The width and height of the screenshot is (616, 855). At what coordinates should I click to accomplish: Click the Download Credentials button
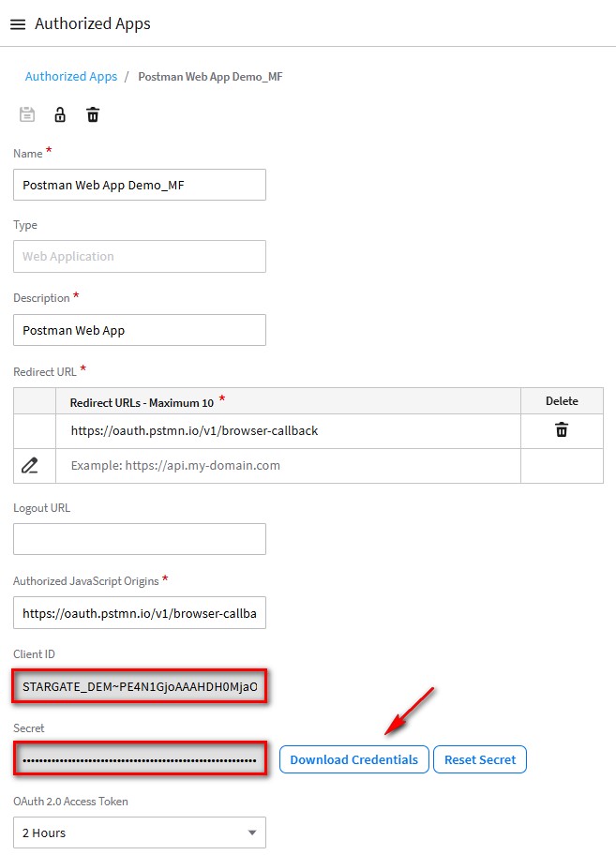coord(353,759)
